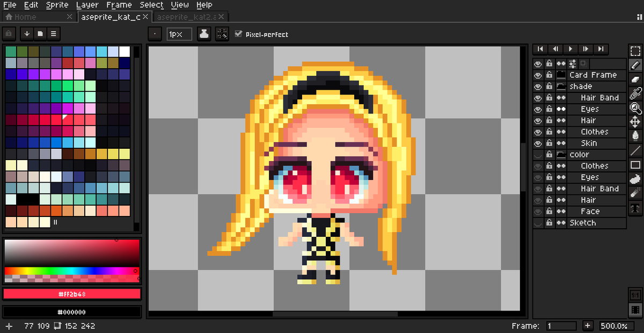
Task: Select the Rectangular Marquee tool
Action: click(635, 52)
